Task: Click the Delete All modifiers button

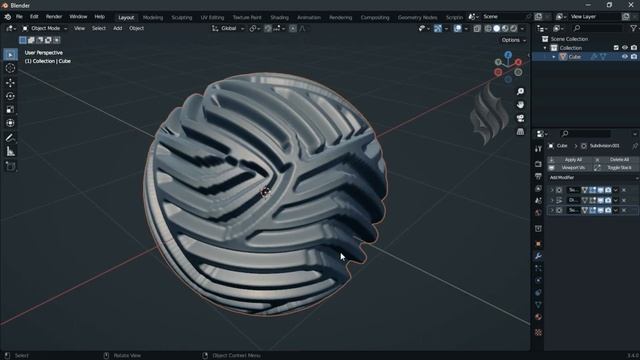Action: click(616, 160)
